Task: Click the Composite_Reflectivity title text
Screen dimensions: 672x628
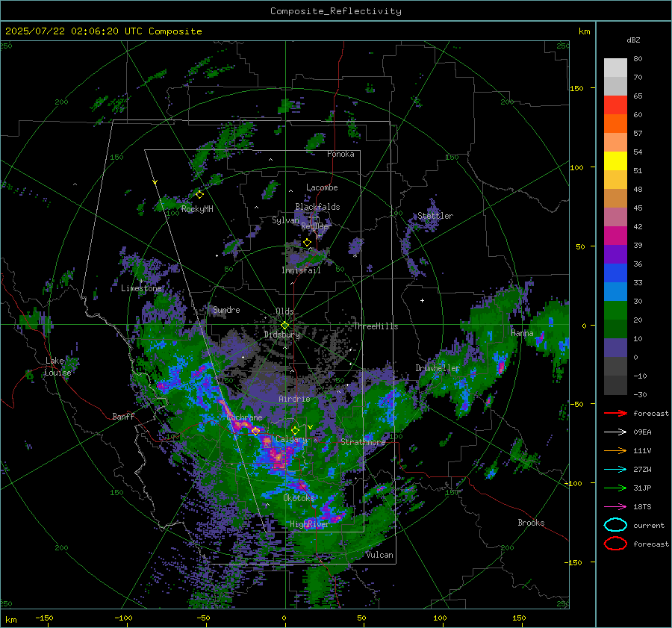Action: pos(336,11)
